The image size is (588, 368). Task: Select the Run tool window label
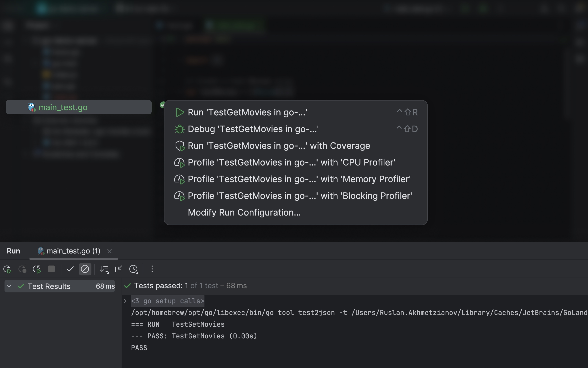tap(13, 251)
